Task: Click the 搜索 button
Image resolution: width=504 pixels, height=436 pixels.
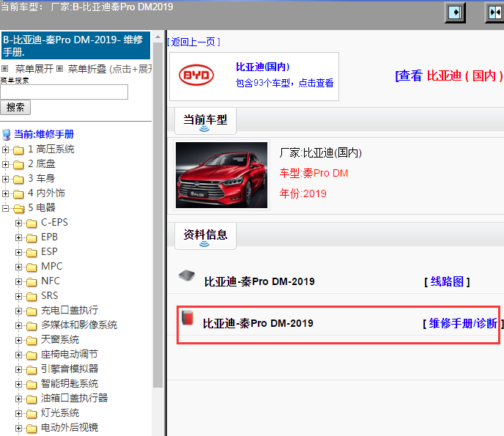Action: coord(15,108)
